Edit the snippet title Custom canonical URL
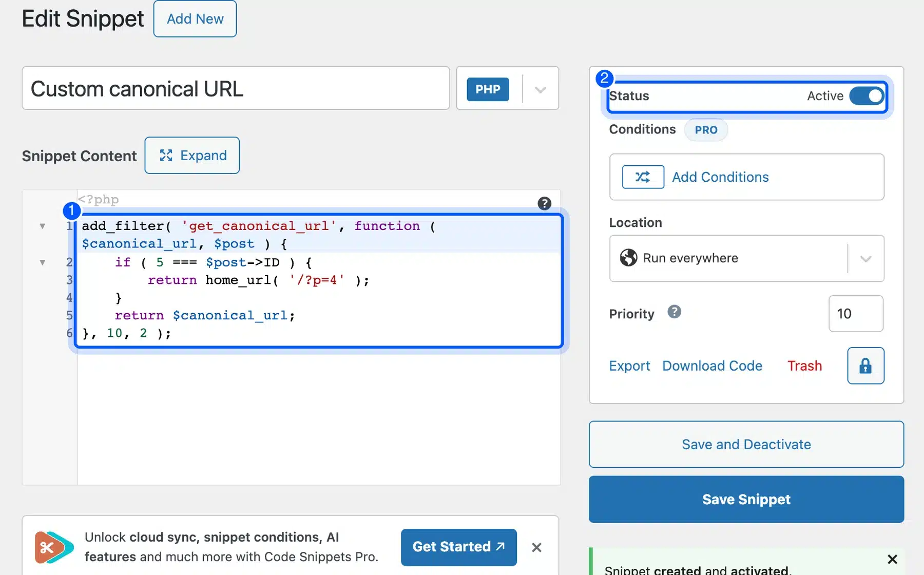The width and height of the screenshot is (924, 575). coord(236,88)
